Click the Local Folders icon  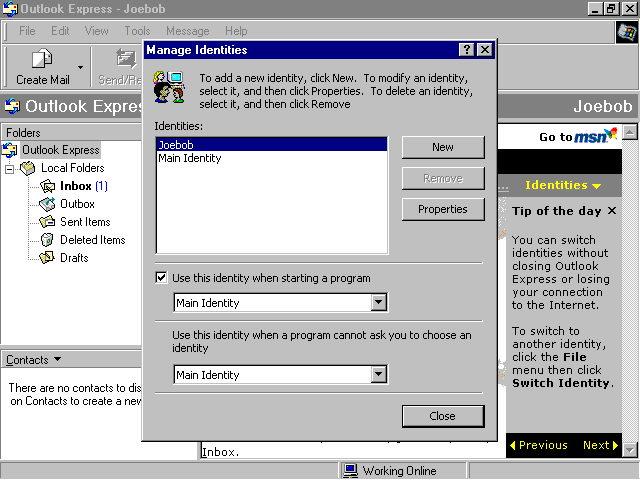pyautogui.click(x=28, y=168)
